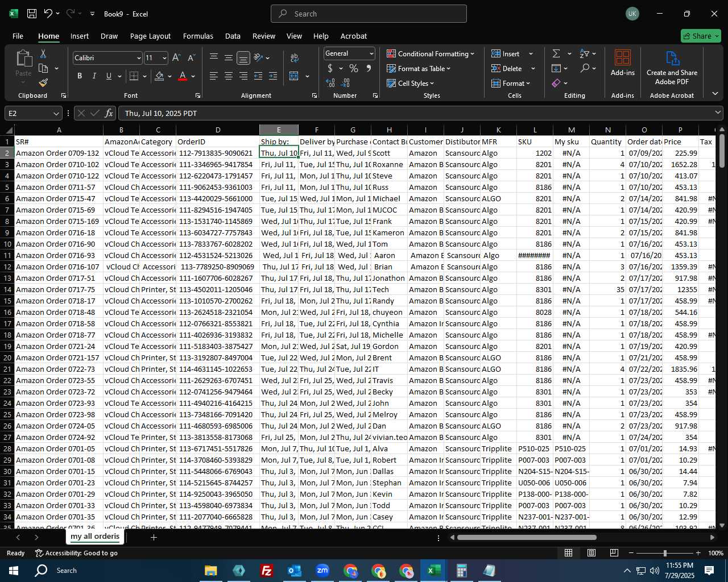The image size is (728, 582).
Task: Open Outlook from the taskbar
Action: coord(295,571)
